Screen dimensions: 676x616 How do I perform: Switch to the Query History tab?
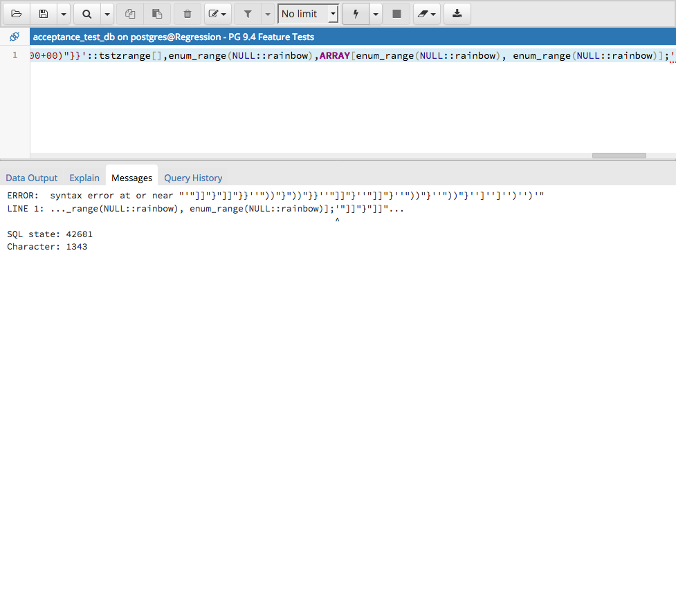(x=193, y=178)
